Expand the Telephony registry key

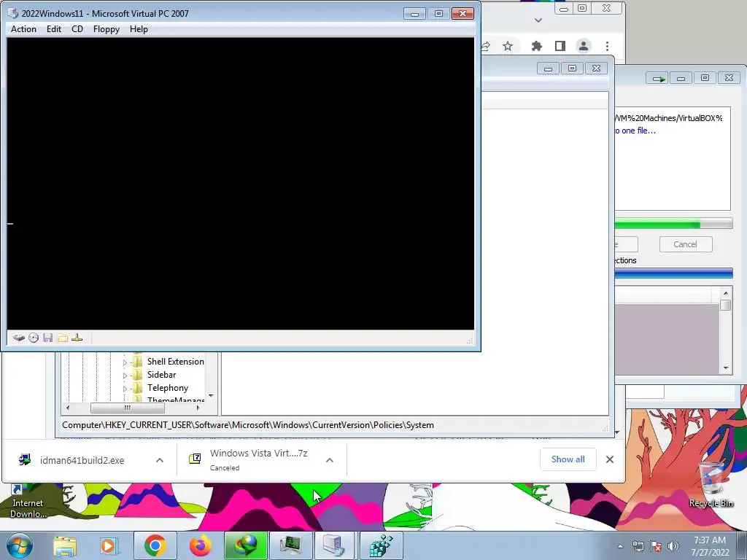pos(125,389)
